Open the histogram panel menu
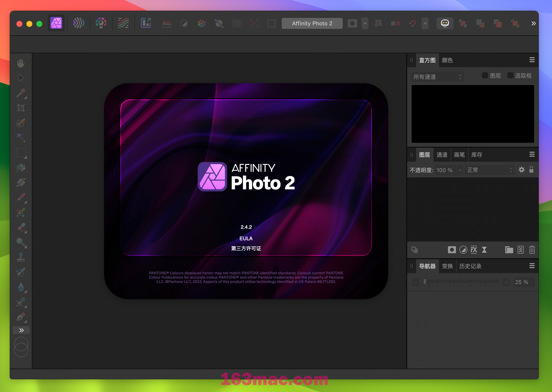The height and width of the screenshot is (392, 552). (532, 60)
